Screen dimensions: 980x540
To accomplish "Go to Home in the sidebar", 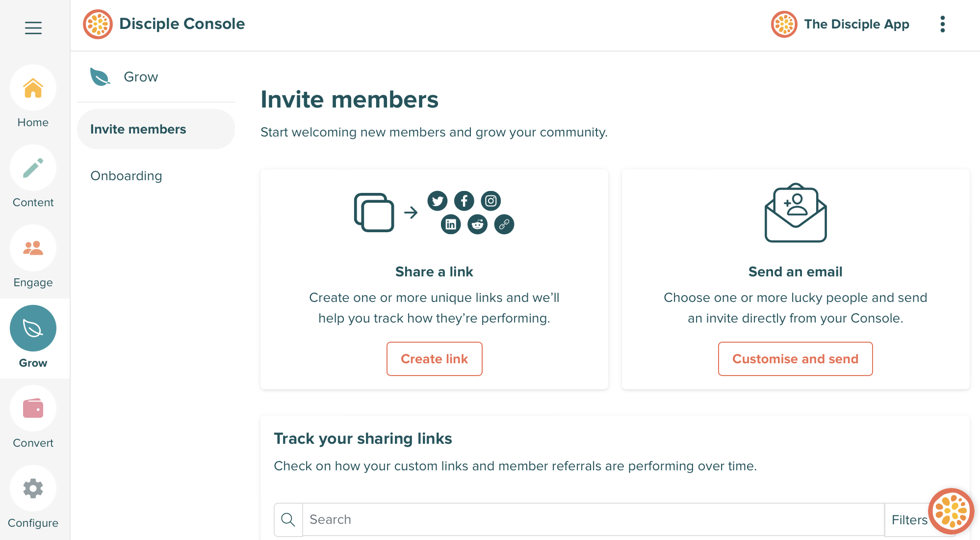I will tap(33, 88).
